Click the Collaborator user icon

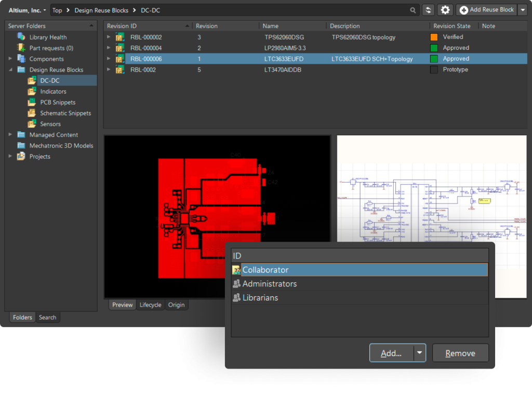tap(236, 270)
